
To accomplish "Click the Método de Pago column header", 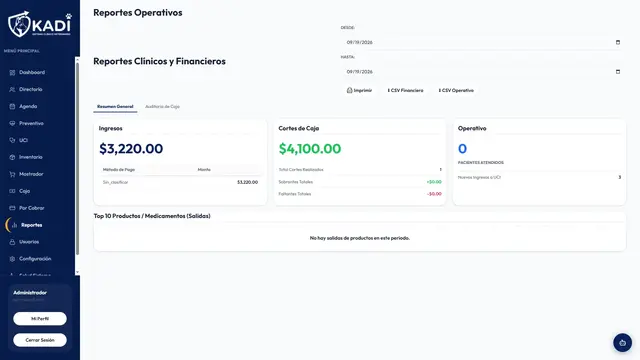I will pyautogui.click(x=119, y=169).
